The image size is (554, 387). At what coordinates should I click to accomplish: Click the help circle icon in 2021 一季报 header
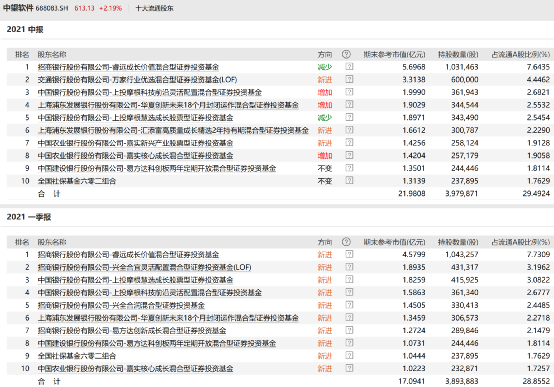pos(346,242)
